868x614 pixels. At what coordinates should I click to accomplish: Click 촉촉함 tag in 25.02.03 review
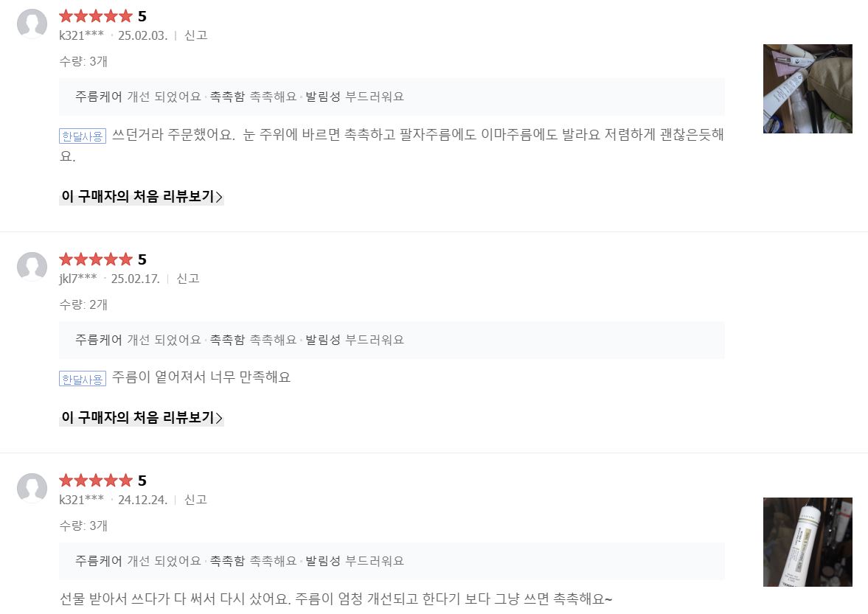tap(227, 97)
